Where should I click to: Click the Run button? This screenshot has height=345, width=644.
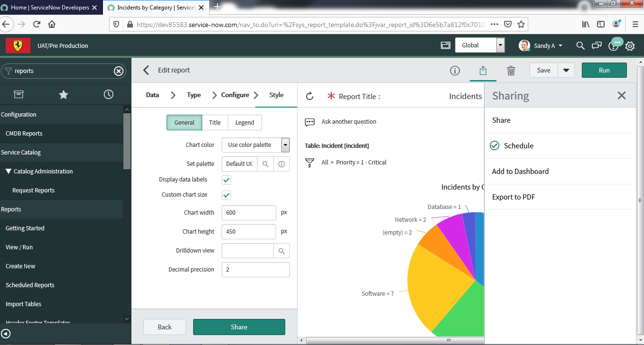pos(604,70)
